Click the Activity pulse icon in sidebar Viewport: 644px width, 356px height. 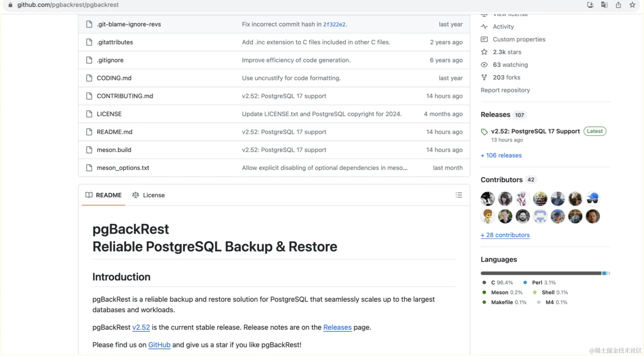pyautogui.click(x=484, y=27)
